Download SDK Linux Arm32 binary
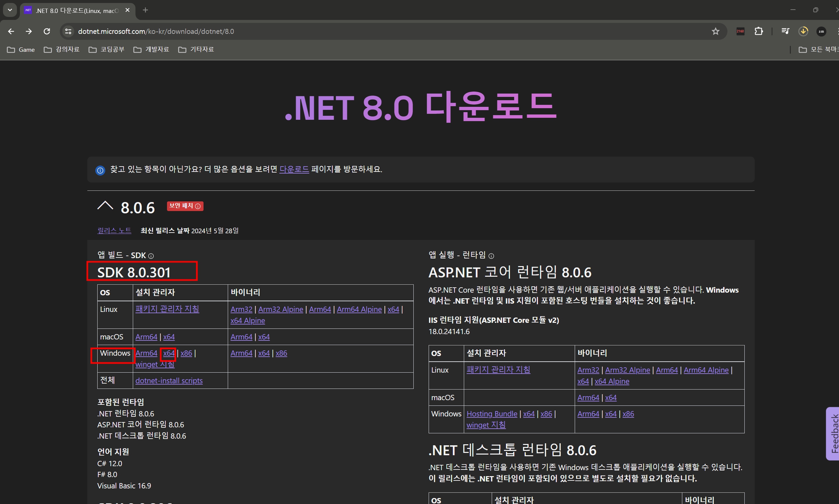 [x=241, y=309]
